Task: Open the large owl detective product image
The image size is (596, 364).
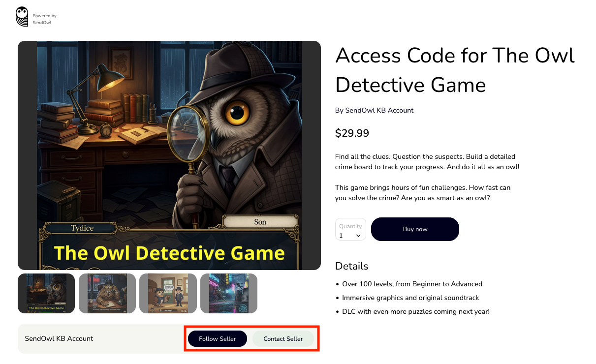Action: pyautogui.click(x=169, y=155)
